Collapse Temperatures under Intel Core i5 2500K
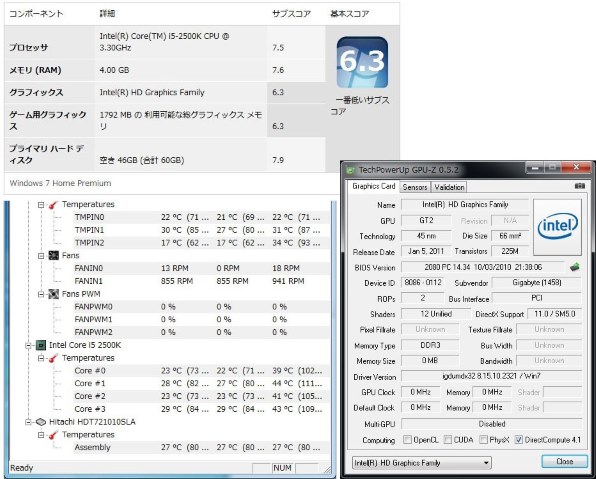 click(x=41, y=358)
